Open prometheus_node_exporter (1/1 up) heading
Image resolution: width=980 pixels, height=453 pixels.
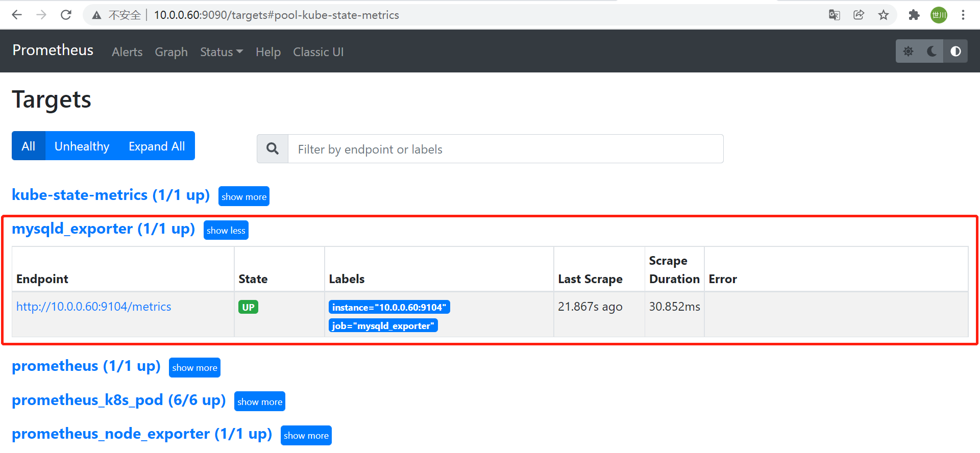click(x=142, y=434)
